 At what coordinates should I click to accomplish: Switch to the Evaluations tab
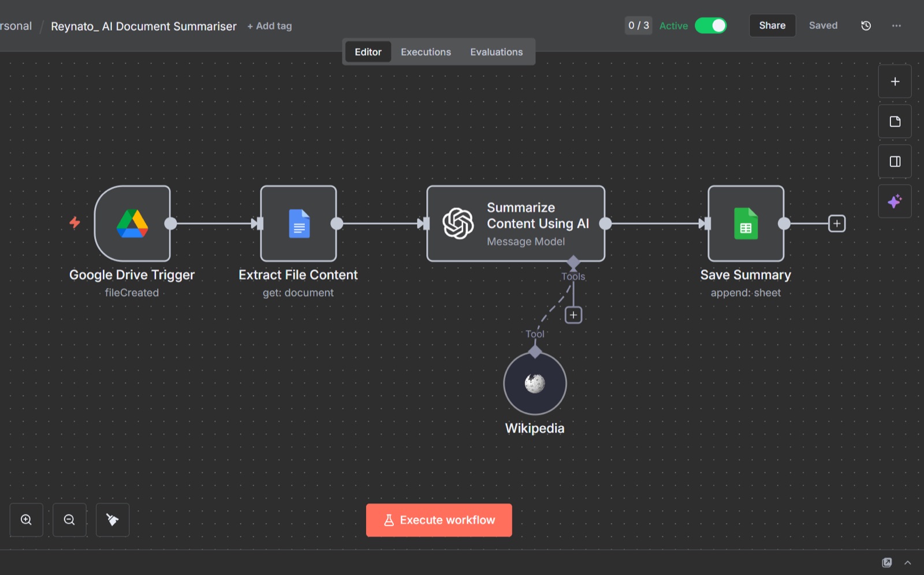pos(497,52)
